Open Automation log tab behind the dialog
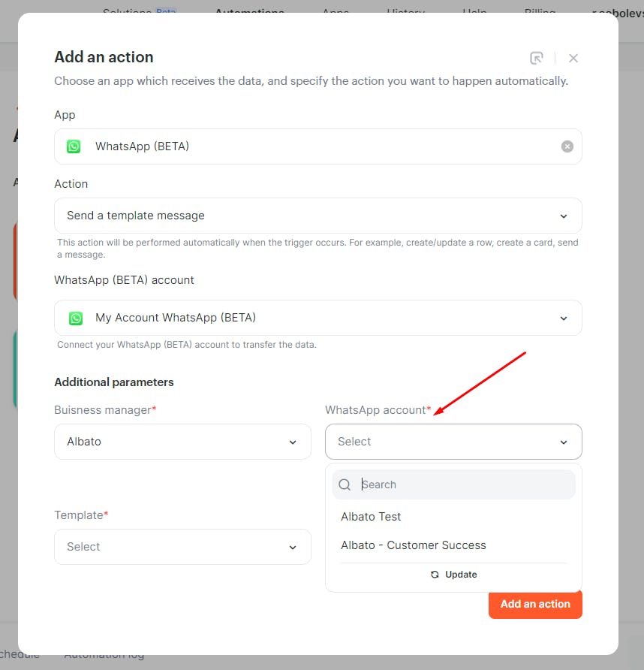 tap(104, 656)
